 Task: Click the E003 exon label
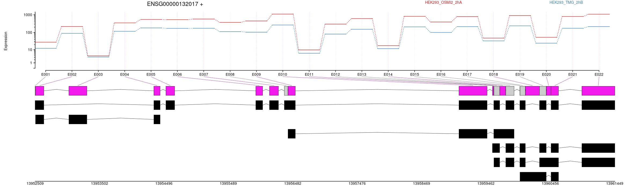pyautogui.click(x=98, y=74)
